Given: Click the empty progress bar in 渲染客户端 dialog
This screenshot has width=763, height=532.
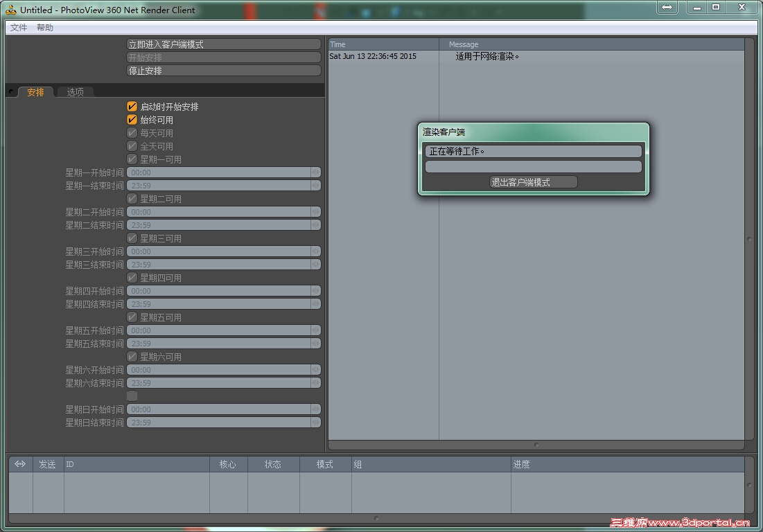Looking at the screenshot, I should coord(534,167).
